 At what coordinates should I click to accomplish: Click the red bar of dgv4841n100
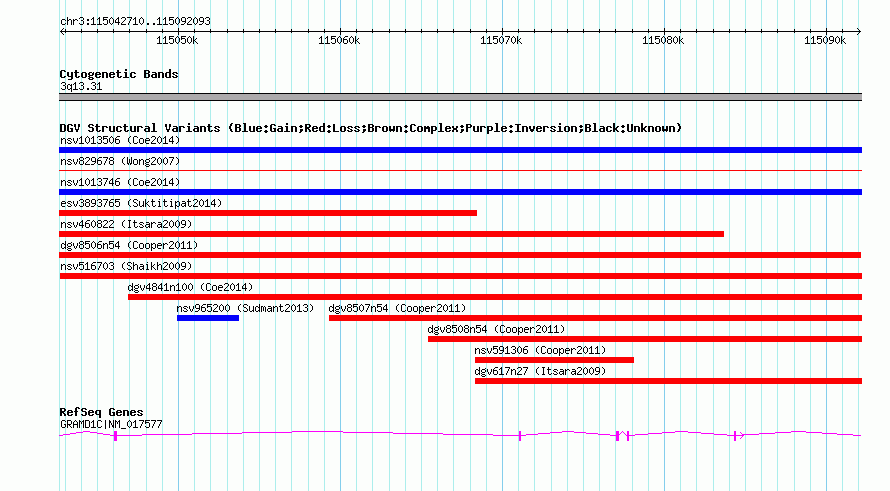point(495,297)
